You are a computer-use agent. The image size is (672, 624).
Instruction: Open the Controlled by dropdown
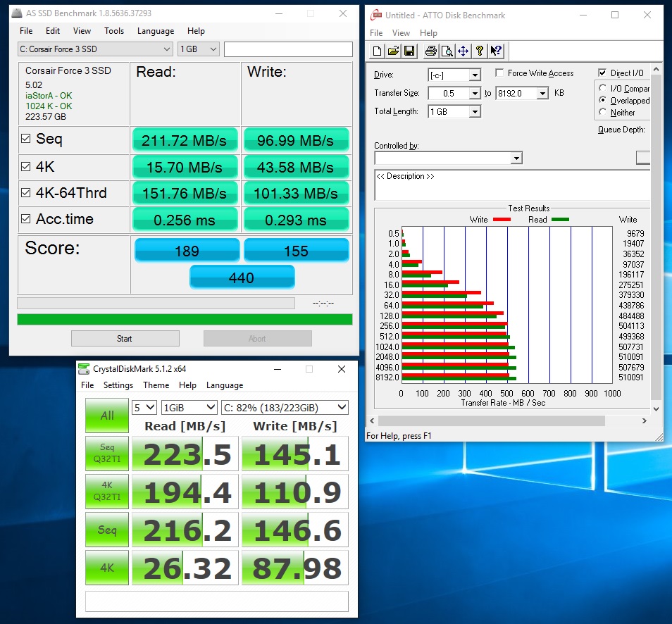point(516,158)
